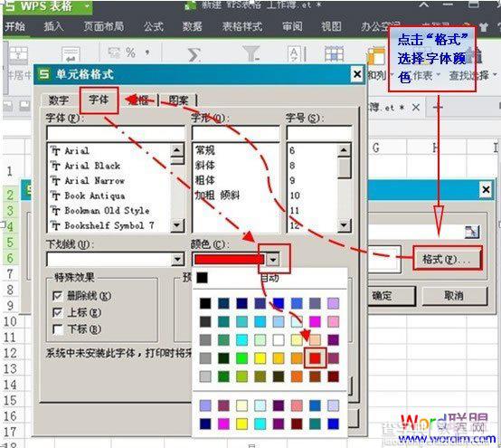Screen dimensions: 501x448
Task: Click the percent style icon in ribbon
Action: pos(130,52)
